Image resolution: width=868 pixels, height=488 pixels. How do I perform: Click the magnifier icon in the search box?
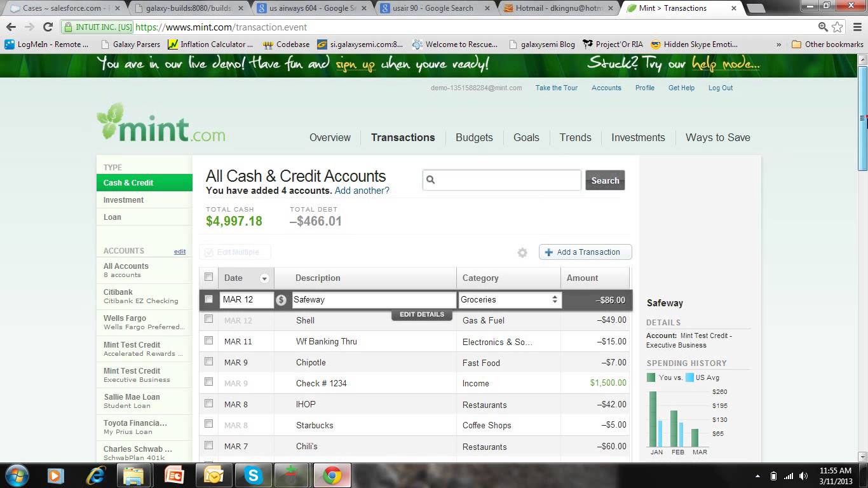coord(431,180)
